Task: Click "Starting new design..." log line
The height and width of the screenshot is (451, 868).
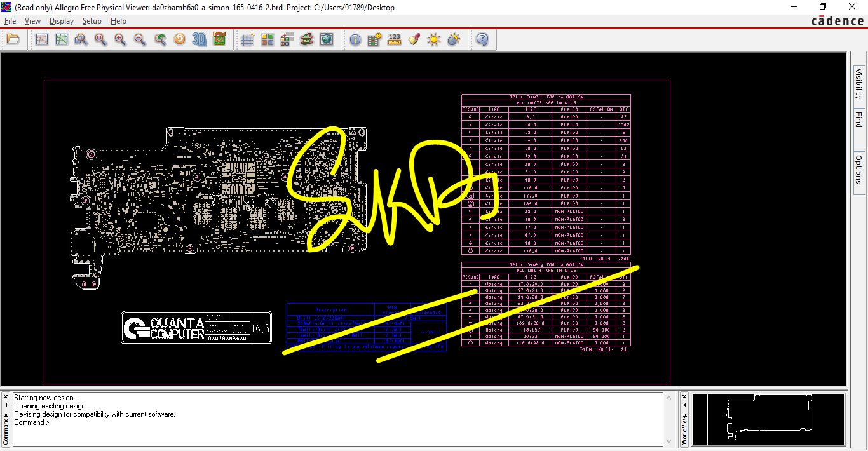Action: (x=46, y=398)
